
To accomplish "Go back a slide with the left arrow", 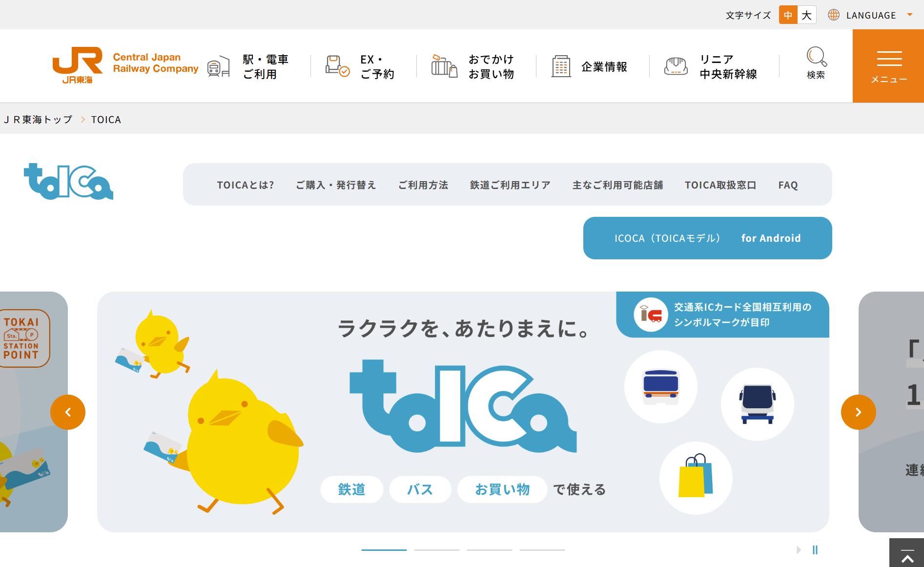I will coord(67,412).
